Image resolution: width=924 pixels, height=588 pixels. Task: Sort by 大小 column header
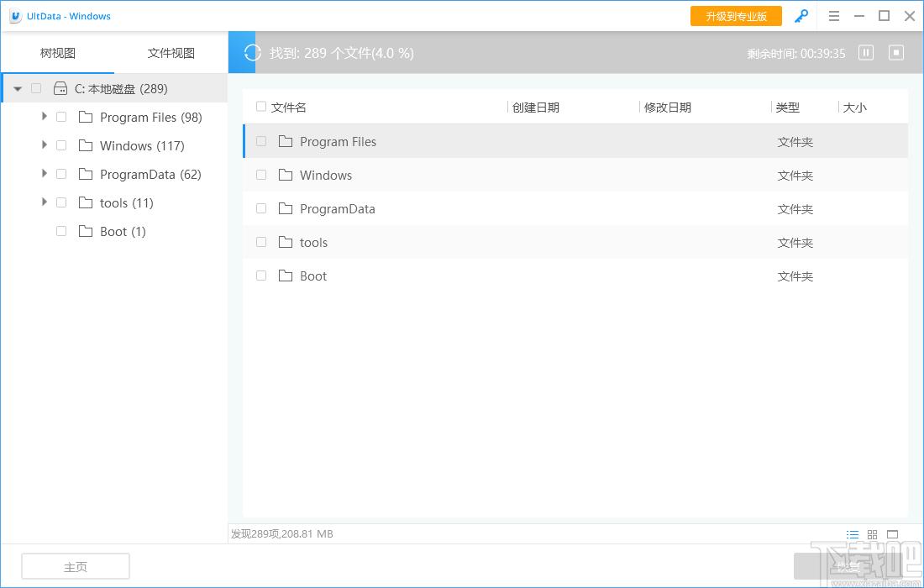[855, 108]
